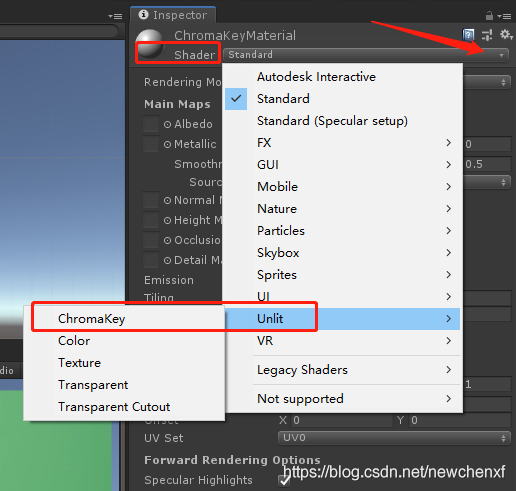Viewport: 516px width, 491px height.
Task: Click the Offset Y input field
Action: click(460, 420)
